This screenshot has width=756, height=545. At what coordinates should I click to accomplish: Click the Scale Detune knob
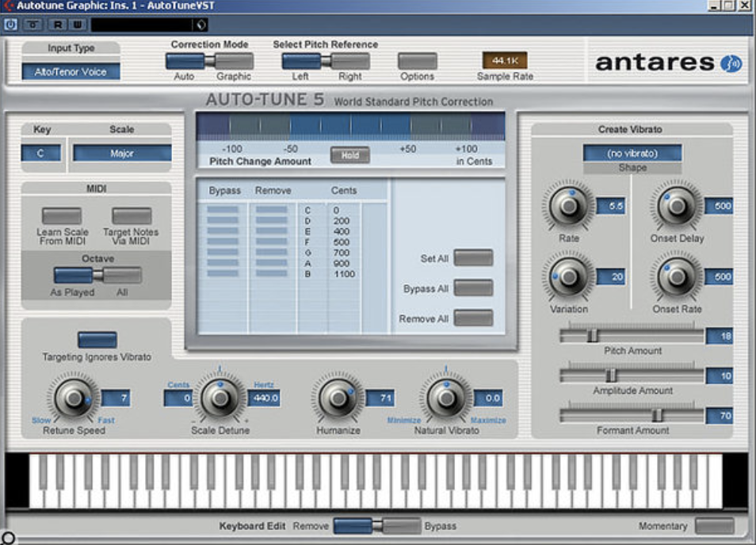220,398
